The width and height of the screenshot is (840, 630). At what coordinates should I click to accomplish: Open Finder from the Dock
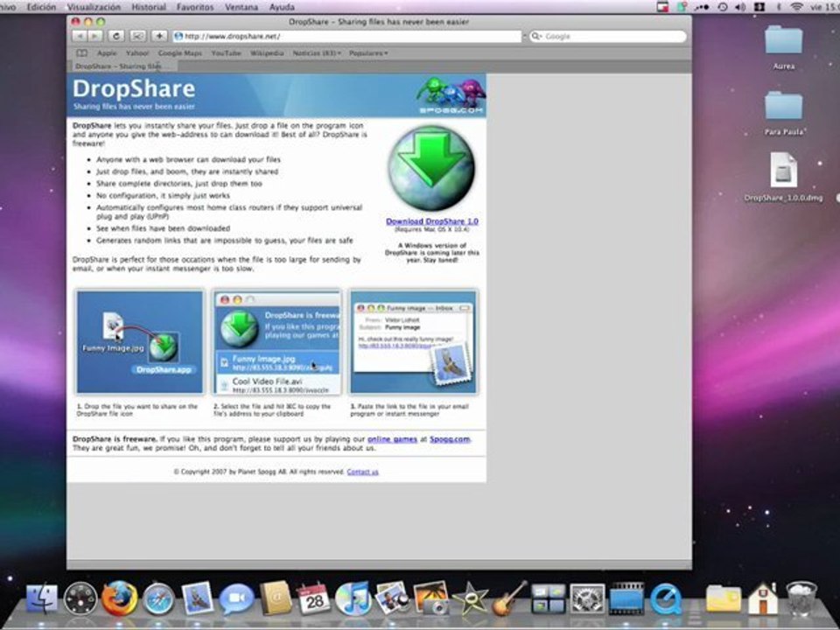[42, 598]
